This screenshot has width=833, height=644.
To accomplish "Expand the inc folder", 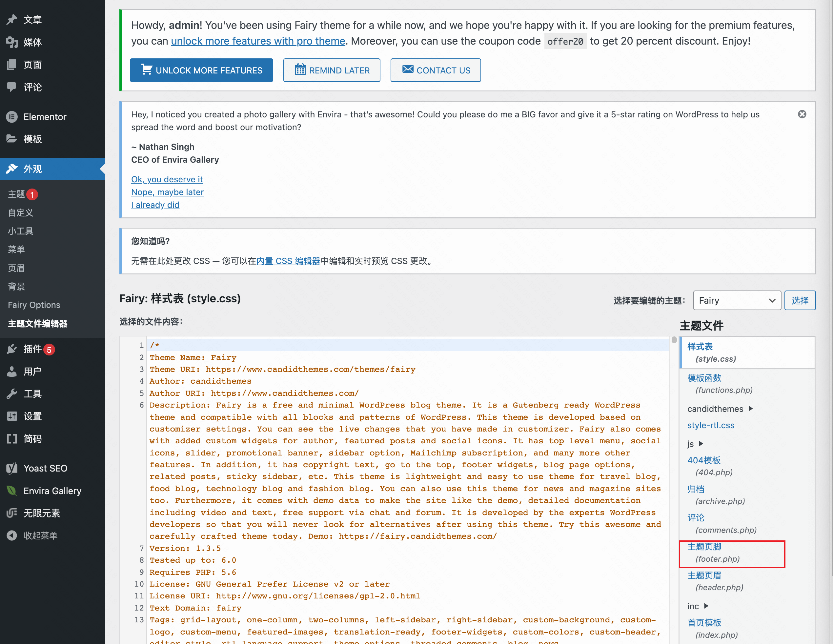I will click(x=706, y=606).
